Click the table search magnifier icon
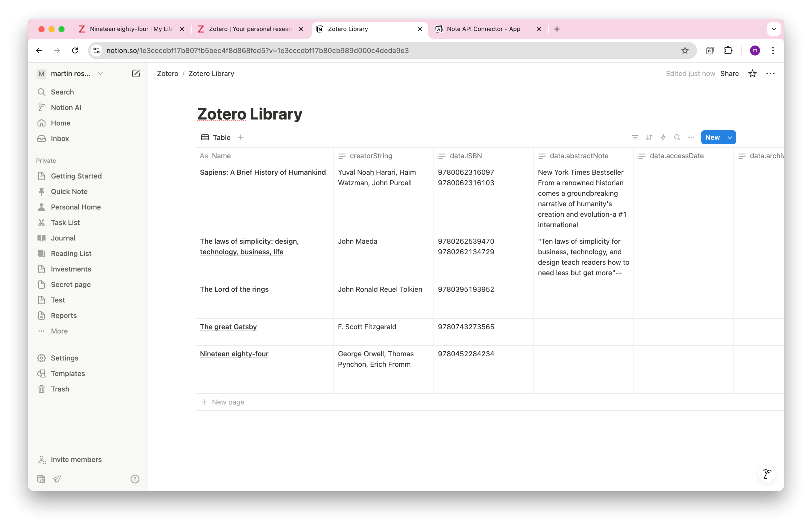Viewport: 812px width, 528px height. tap(677, 137)
